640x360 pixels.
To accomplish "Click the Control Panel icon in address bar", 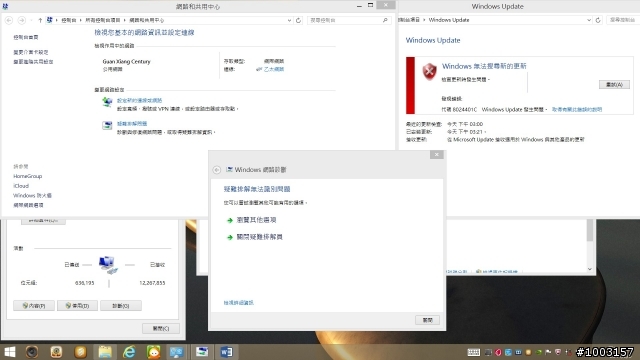I will pos(49,20).
